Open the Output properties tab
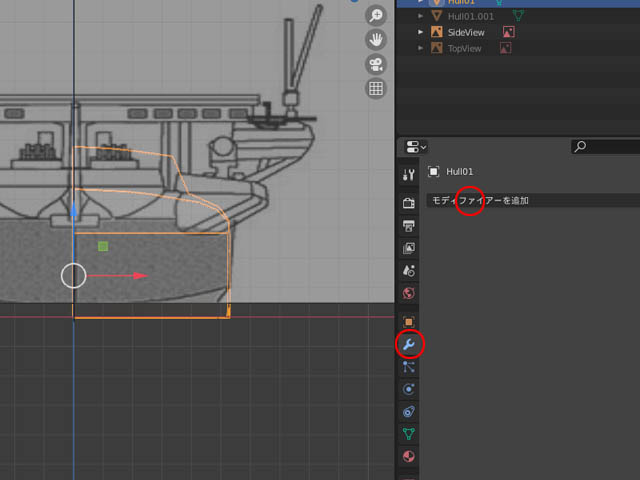Image resolution: width=640 pixels, height=480 pixels. pyautogui.click(x=409, y=225)
